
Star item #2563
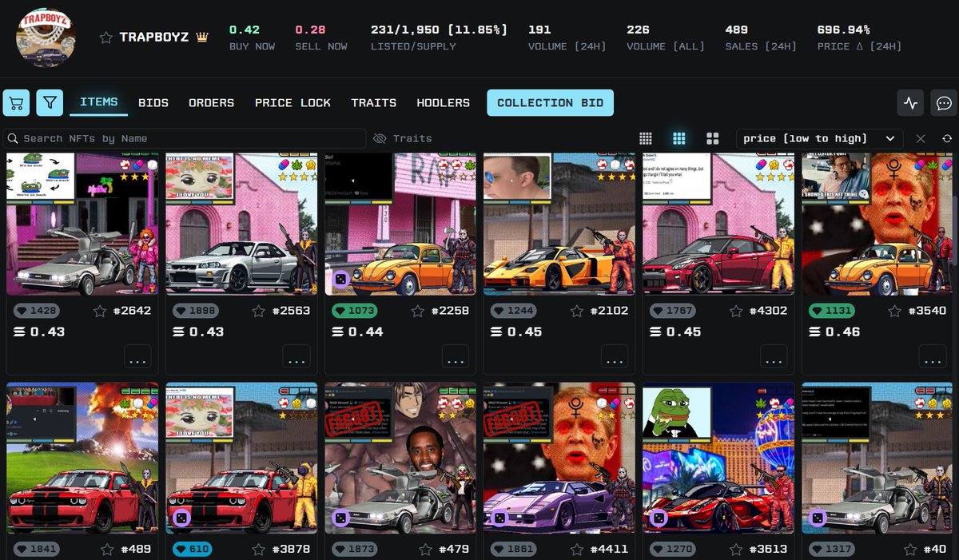[x=259, y=311]
